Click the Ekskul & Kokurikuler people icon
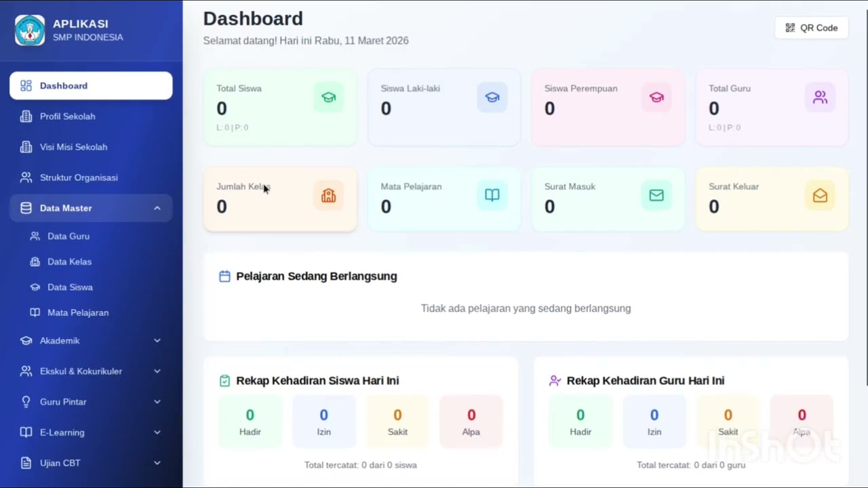The width and height of the screenshot is (868, 488). pyautogui.click(x=26, y=371)
